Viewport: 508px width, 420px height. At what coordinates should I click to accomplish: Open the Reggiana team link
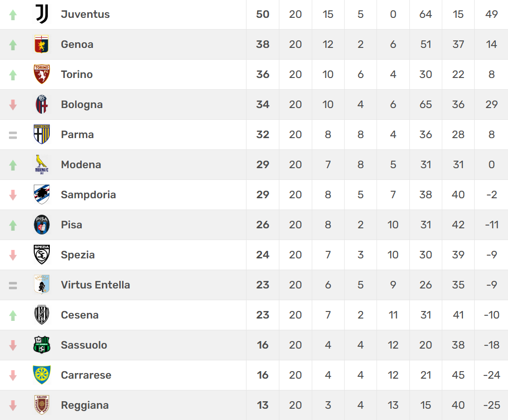pos(85,405)
